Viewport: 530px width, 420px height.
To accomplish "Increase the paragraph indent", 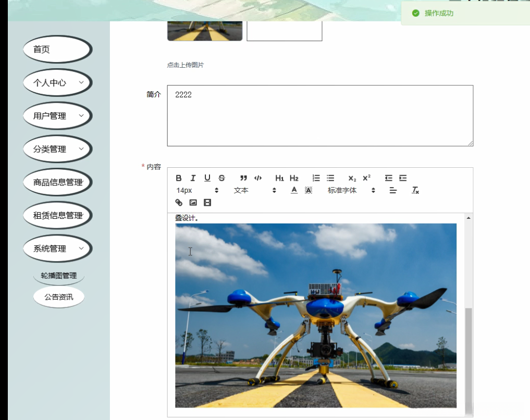I will pyautogui.click(x=403, y=178).
